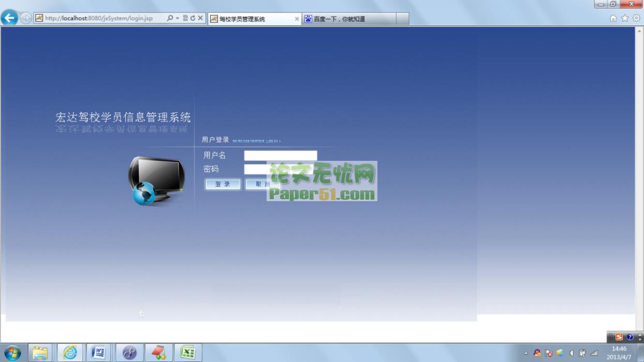The image size is (644, 362).
Task: Click the 用户名 username input field
Action: [280, 155]
